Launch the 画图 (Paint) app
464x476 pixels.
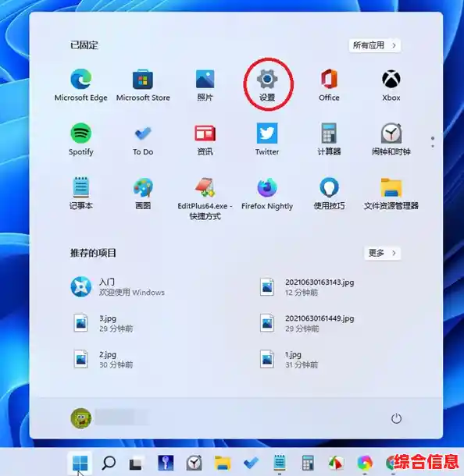click(x=143, y=194)
